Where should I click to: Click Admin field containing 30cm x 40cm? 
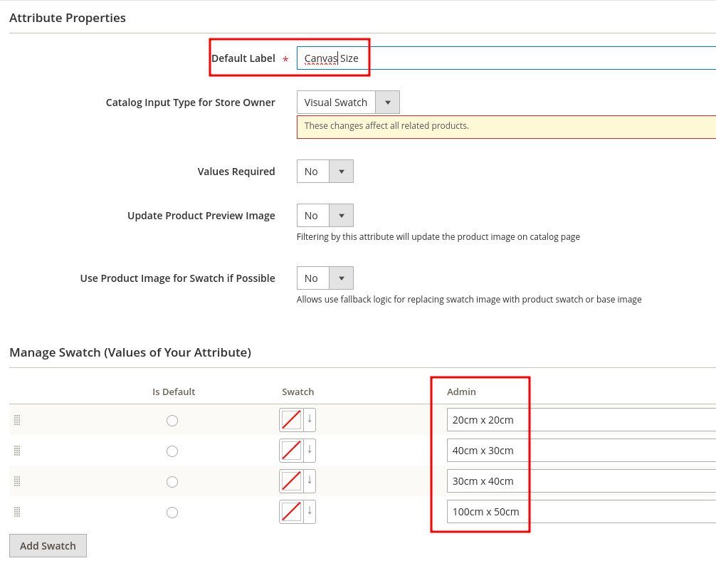pyautogui.click(x=581, y=481)
